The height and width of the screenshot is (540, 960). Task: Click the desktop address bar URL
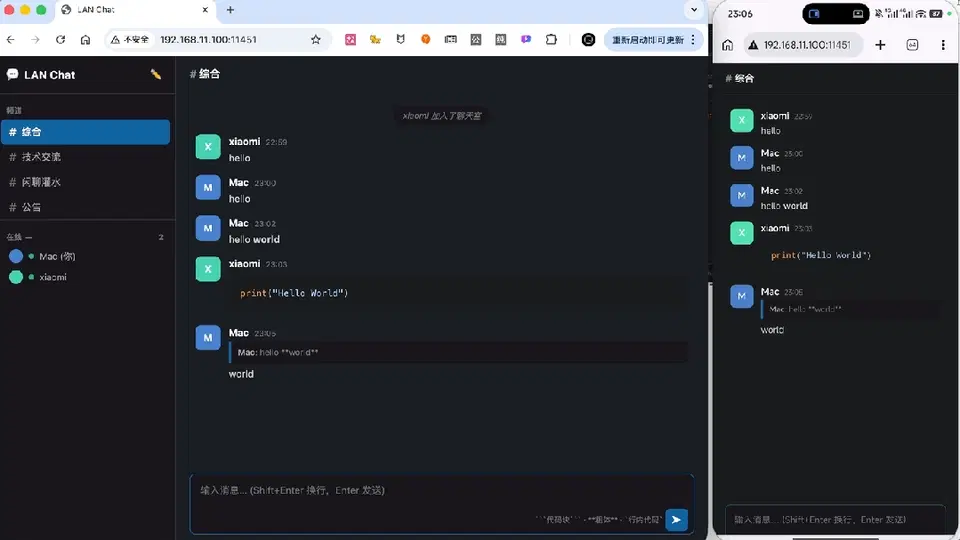(208, 40)
